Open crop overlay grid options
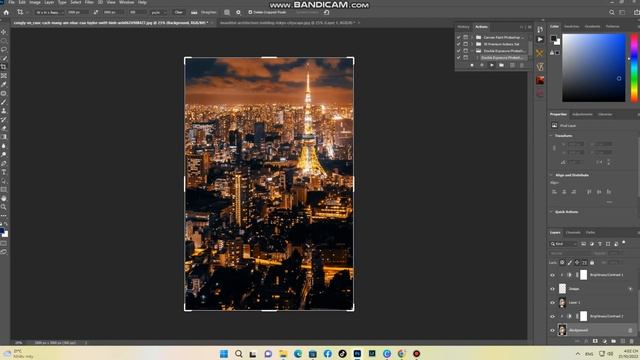640x360 pixels. click(227, 12)
